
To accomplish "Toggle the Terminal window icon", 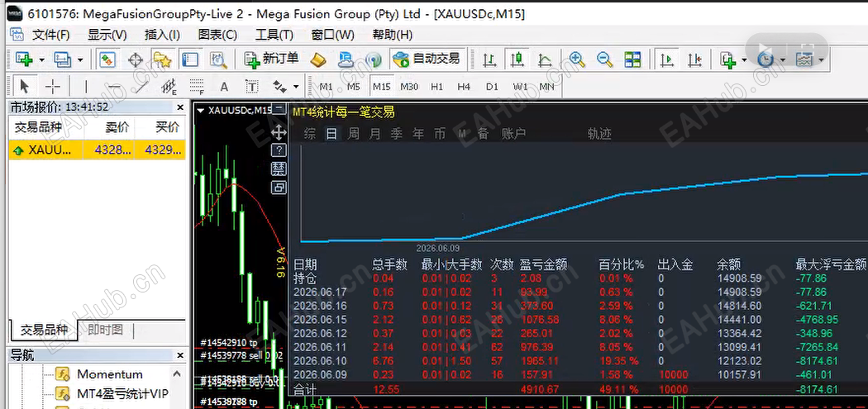I will tap(190, 59).
